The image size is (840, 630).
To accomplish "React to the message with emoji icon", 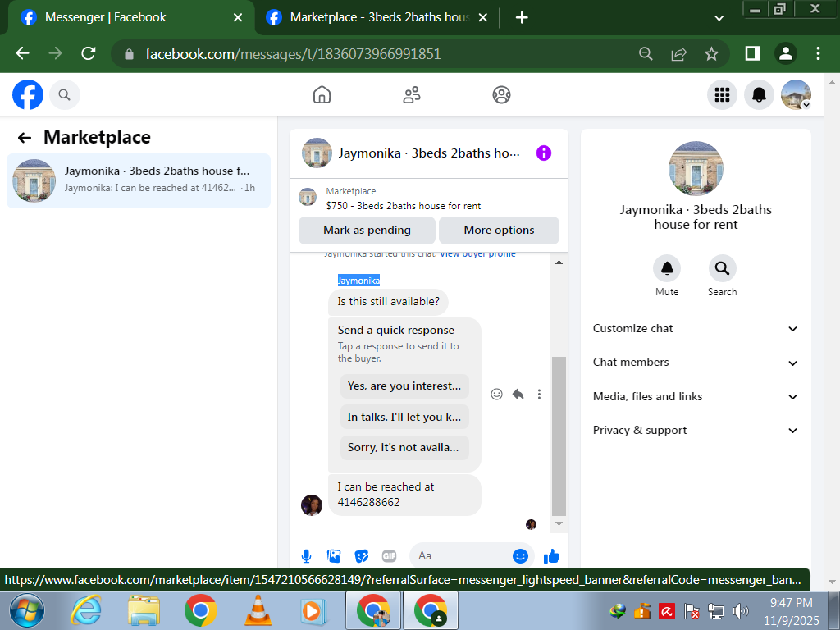I will (x=496, y=395).
